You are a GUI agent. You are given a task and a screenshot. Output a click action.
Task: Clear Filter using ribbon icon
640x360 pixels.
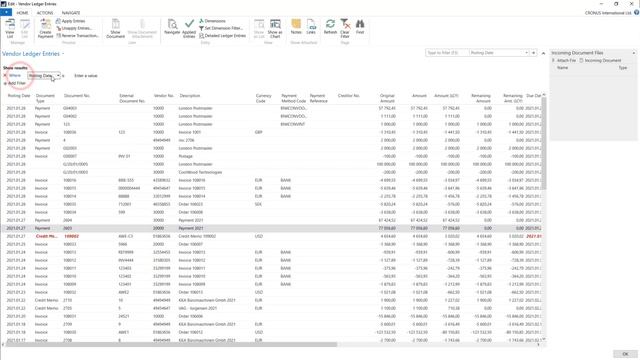coord(345,28)
